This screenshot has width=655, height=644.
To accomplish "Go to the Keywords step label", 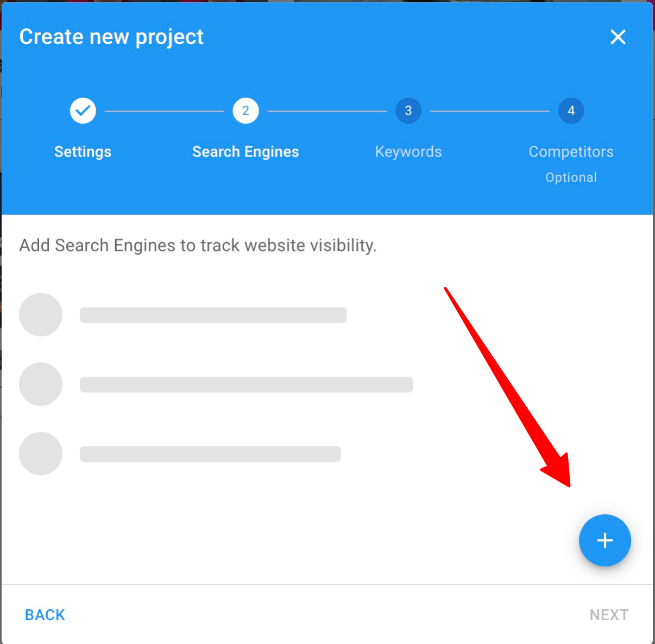I will click(x=408, y=151).
